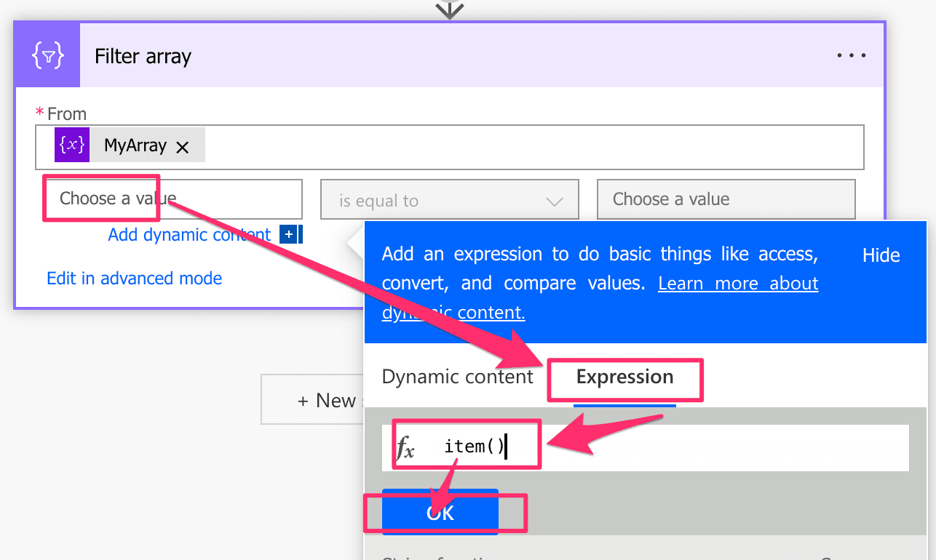This screenshot has height=560, width=936.
Task: Click the funnel icon in the Filter array header
Action: [47, 55]
